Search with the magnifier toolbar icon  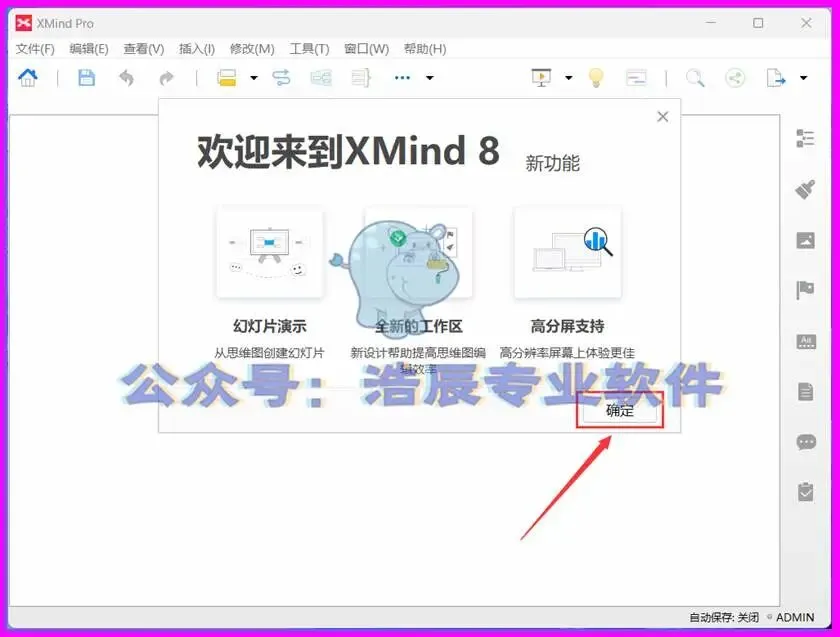pos(695,78)
